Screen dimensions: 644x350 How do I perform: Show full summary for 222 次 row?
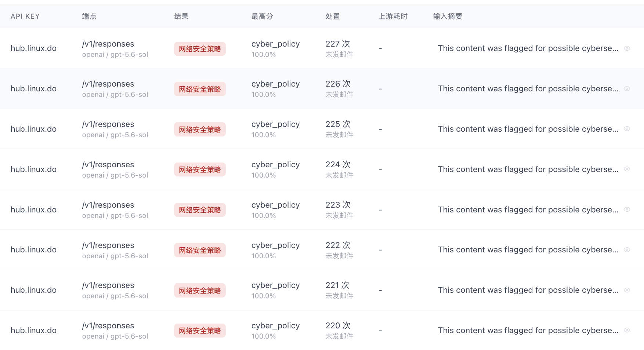click(627, 250)
